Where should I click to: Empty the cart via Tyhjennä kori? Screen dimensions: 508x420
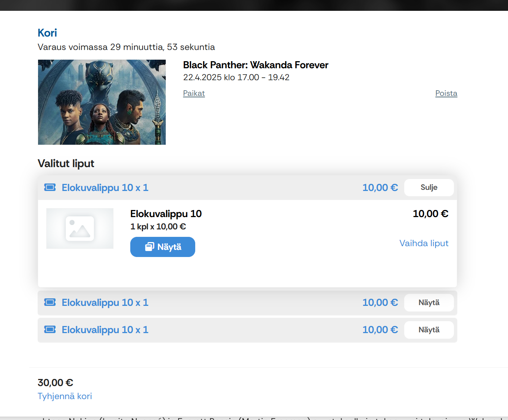(65, 396)
